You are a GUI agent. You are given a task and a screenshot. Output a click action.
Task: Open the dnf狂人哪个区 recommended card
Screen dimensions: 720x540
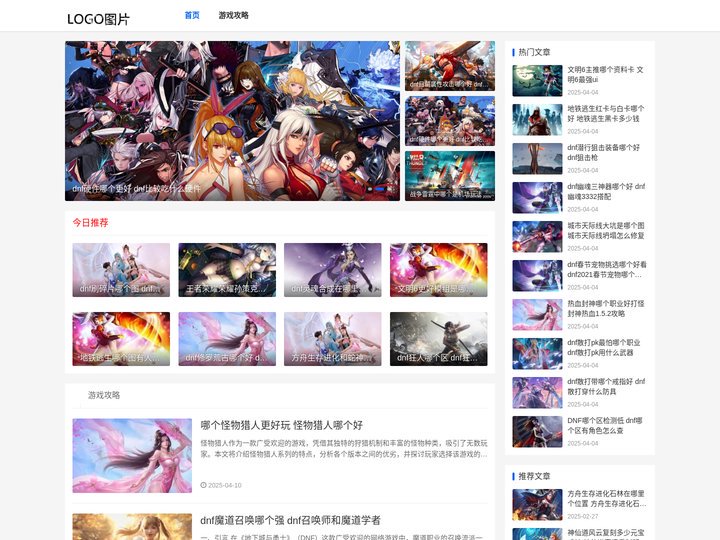pyautogui.click(x=439, y=339)
